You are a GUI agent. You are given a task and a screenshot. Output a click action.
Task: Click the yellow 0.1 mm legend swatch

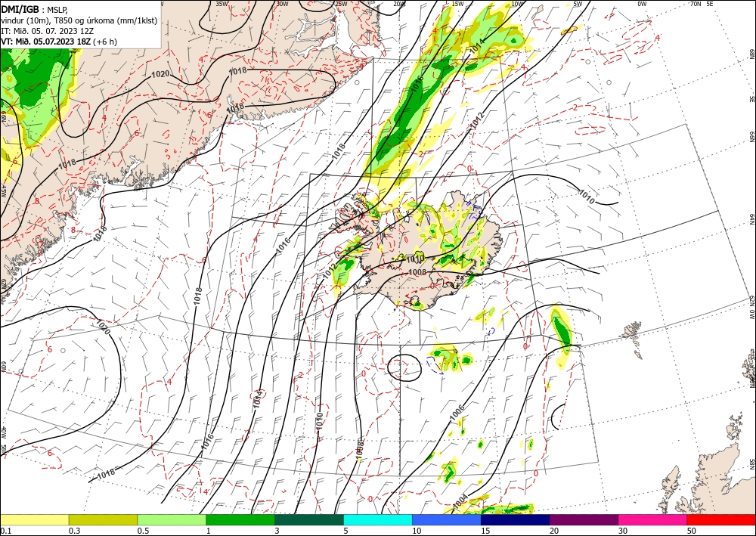pyautogui.click(x=34, y=519)
